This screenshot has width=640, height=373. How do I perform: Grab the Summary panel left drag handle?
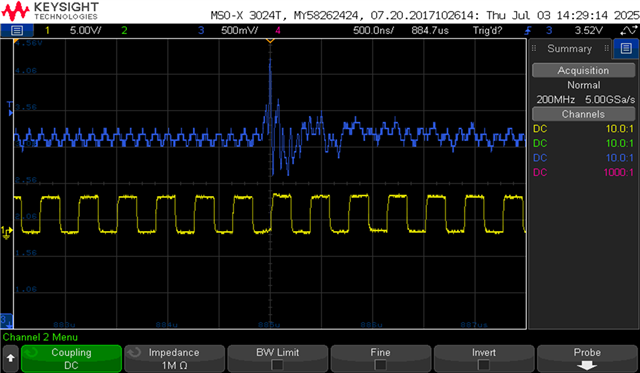pyautogui.click(x=534, y=49)
